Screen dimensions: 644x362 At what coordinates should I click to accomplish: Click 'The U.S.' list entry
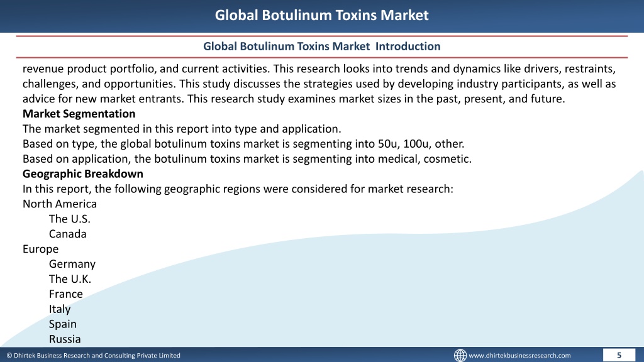coord(69,219)
